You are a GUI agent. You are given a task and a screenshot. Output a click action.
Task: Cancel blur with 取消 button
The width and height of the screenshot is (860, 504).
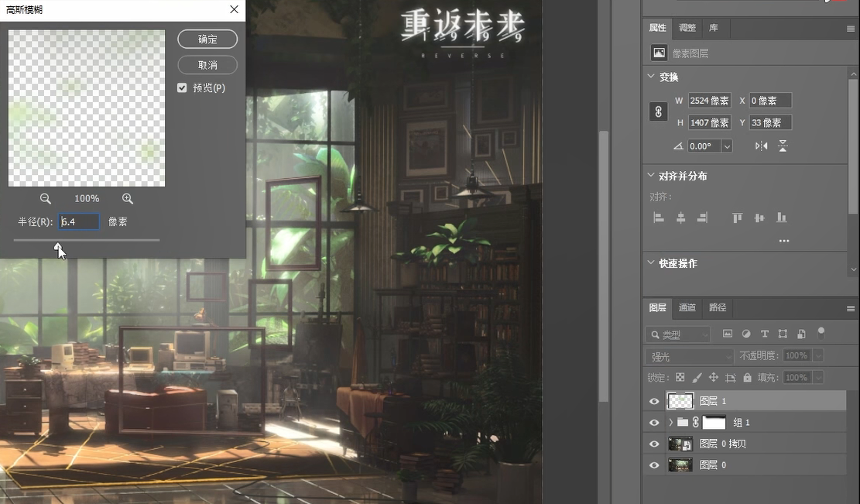[x=207, y=65]
